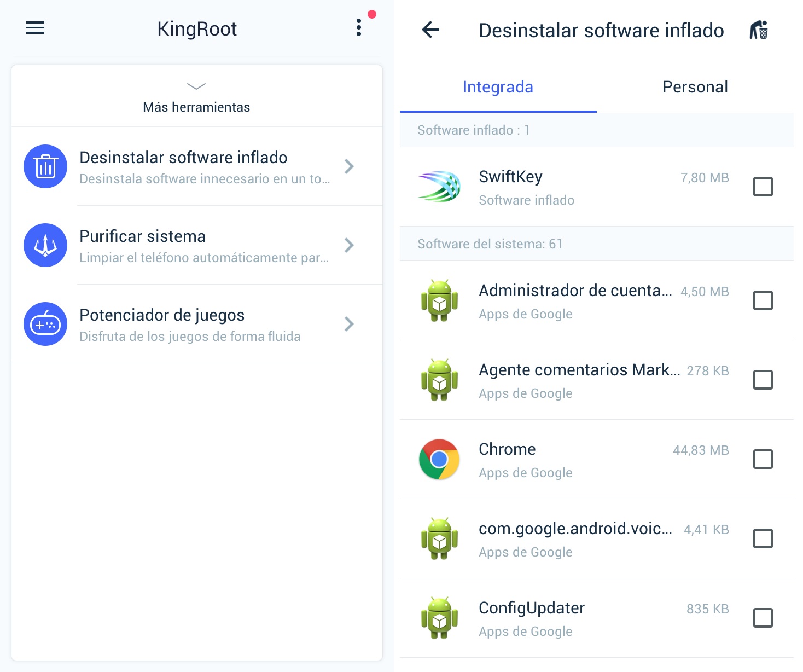Check the SwiftKey checkbox
Screen dimensions: 803x672
[x=763, y=187]
